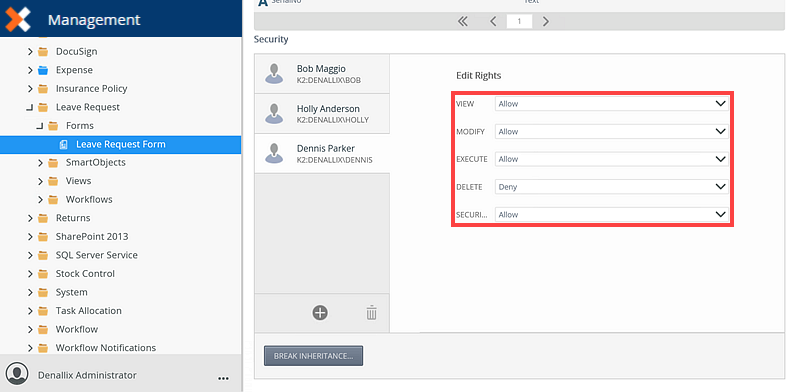Click the Leave Request folder icon
The image size is (798, 392).
pos(43,107)
